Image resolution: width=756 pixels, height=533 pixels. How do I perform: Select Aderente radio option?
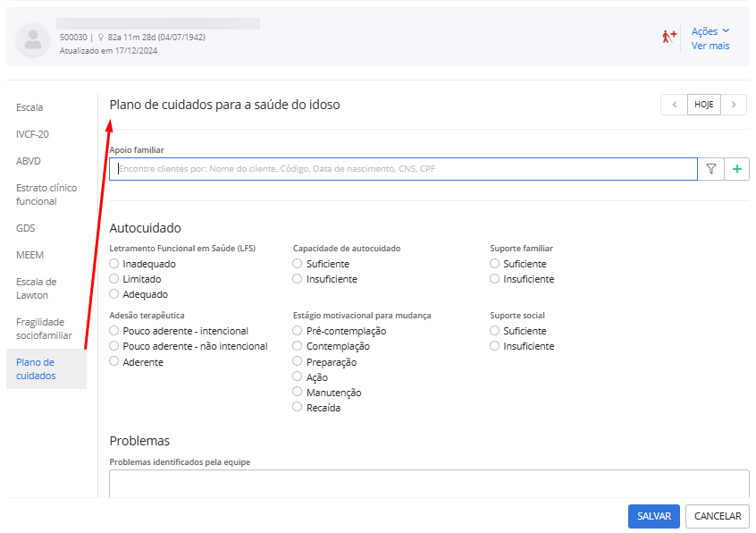pos(113,360)
